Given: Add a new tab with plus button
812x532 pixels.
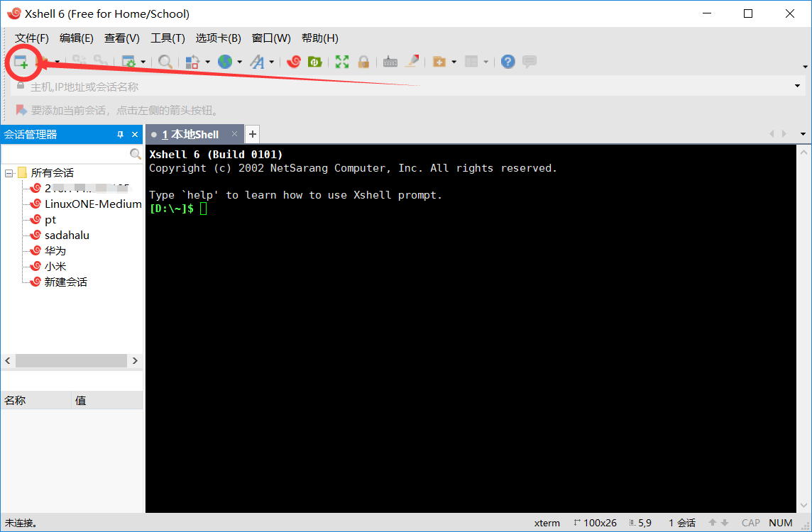Looking at the screenshot, I should pyautogui.click(x=252, y=134).
